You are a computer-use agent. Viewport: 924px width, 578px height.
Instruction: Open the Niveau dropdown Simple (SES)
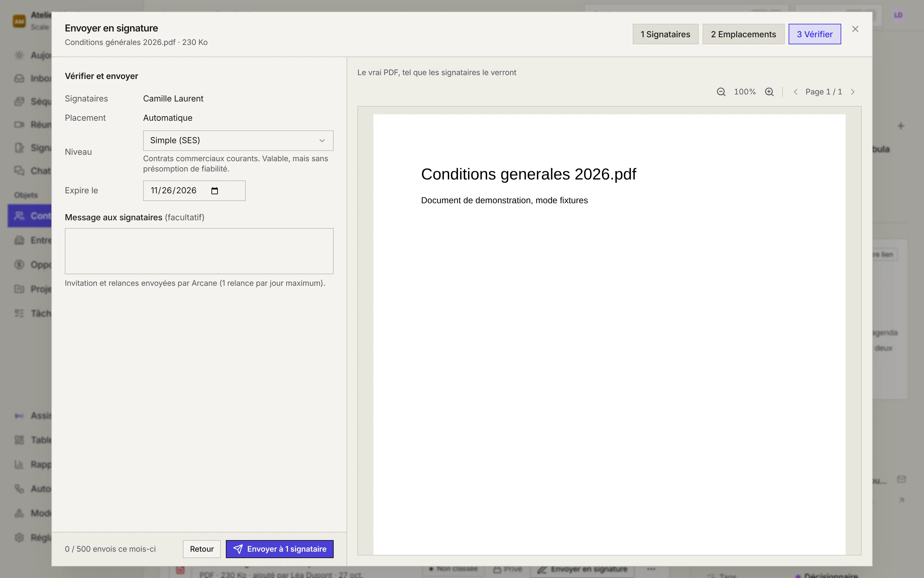click(238, 140)
